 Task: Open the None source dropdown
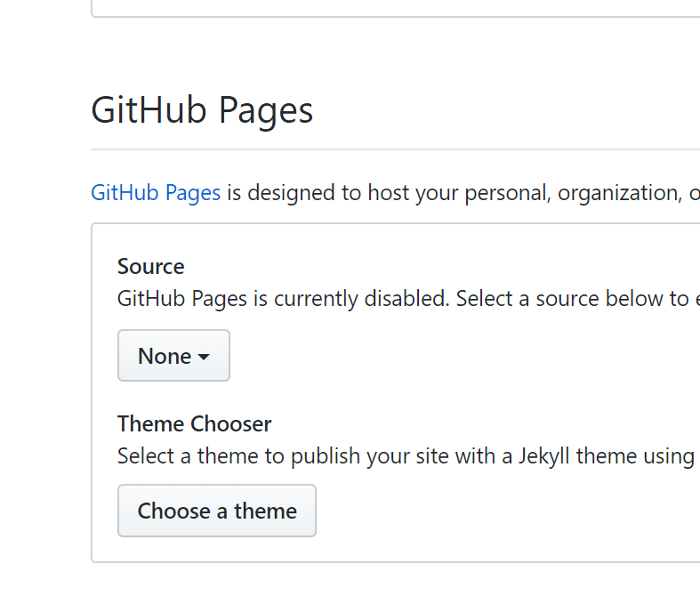pyautogui.click(x=173, y=355)
